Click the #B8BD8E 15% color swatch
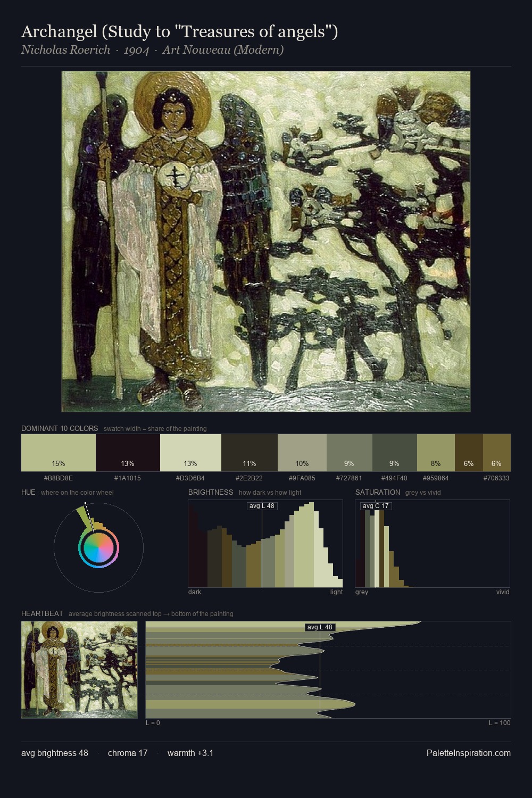This screenshot has height=798, width=532. coord(59,452)
